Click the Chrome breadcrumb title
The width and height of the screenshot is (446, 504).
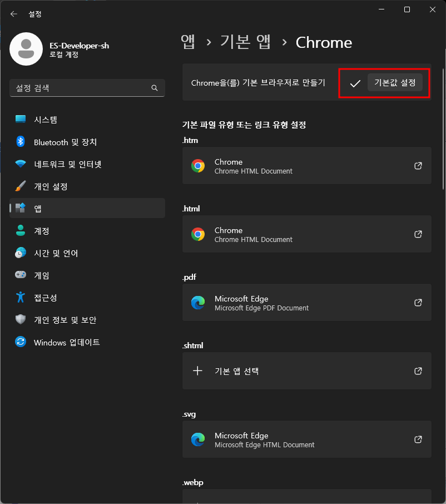pyautogui.click(x=324, y=42)
